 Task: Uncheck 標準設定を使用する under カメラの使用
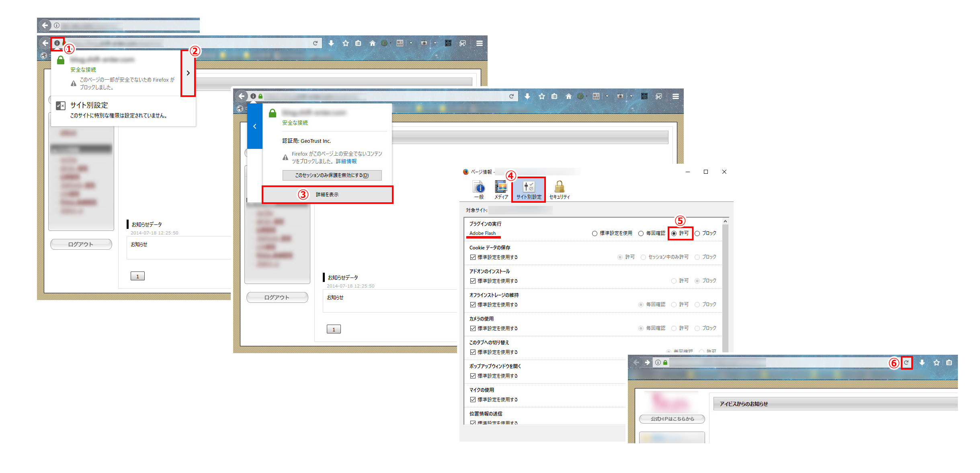[473, 328]
